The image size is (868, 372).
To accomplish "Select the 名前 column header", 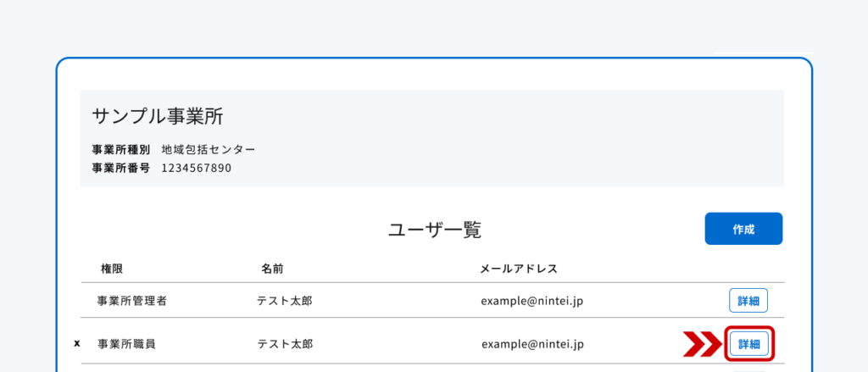I will coord(272,269).
